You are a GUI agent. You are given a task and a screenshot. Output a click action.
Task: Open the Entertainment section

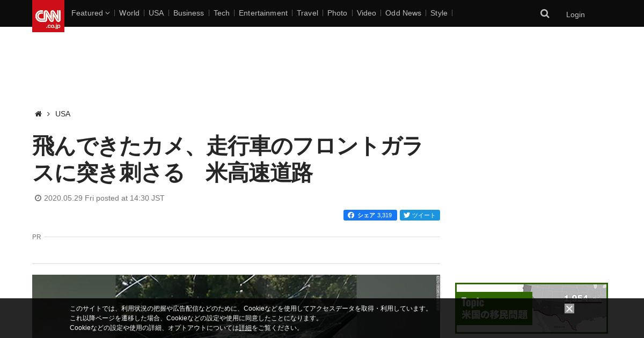pos(263,13)
